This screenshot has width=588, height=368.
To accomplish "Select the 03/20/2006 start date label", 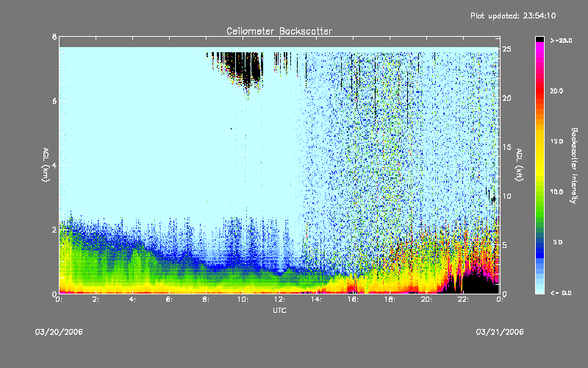I will pos(59,332).
